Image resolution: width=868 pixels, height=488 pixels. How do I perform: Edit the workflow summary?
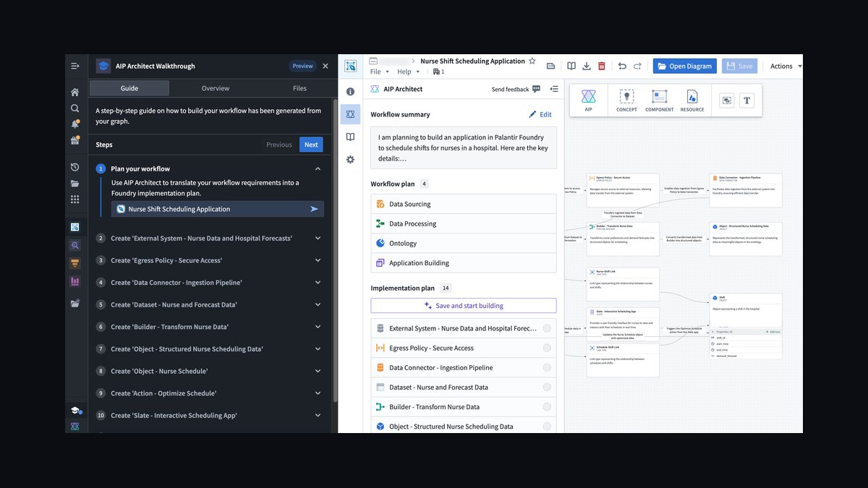click(540, 114)
